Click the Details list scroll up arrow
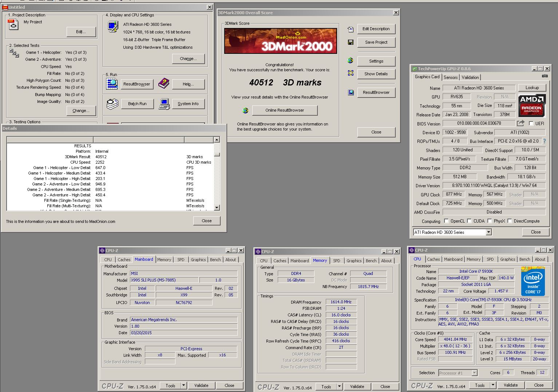 tap(217, 140)
